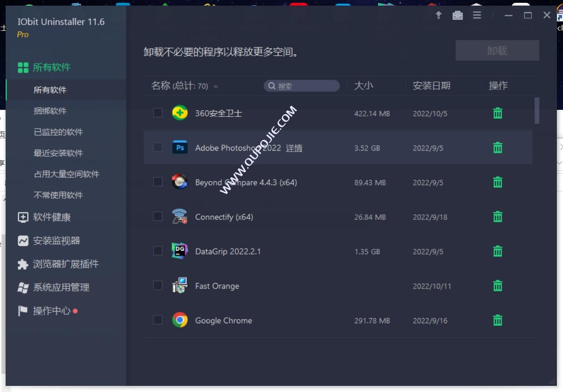Viewport: 563px width, 392px height.
Task: Click the Connectify wifi app icon
Action: [180, 217]
